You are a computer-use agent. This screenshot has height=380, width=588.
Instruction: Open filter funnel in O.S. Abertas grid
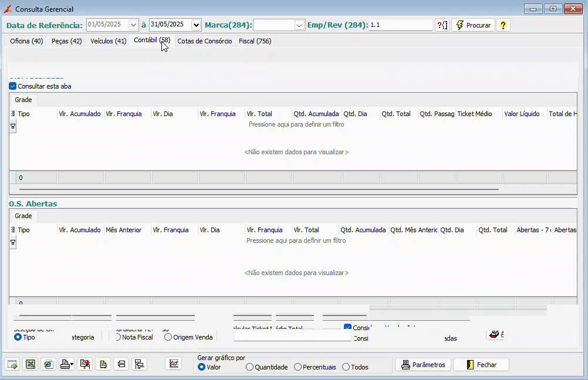[13, 242]
